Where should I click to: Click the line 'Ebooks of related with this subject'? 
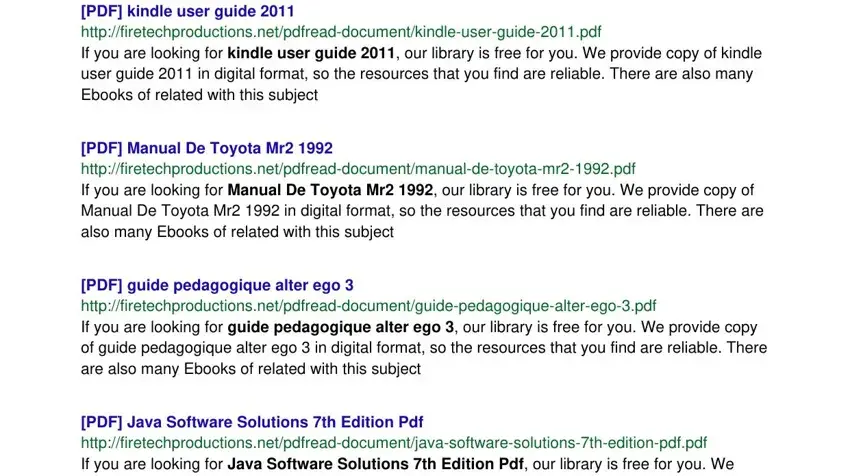click(x=199, y=95)
